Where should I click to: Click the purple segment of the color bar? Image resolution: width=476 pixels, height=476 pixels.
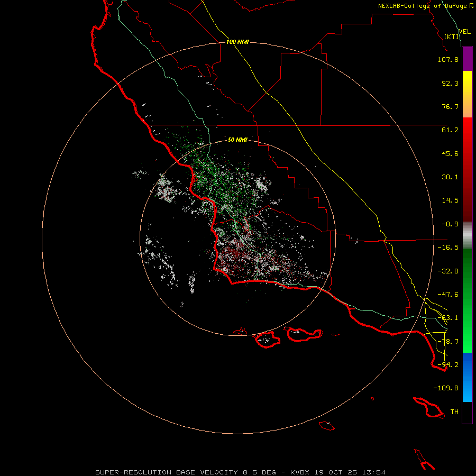[467, 59]
